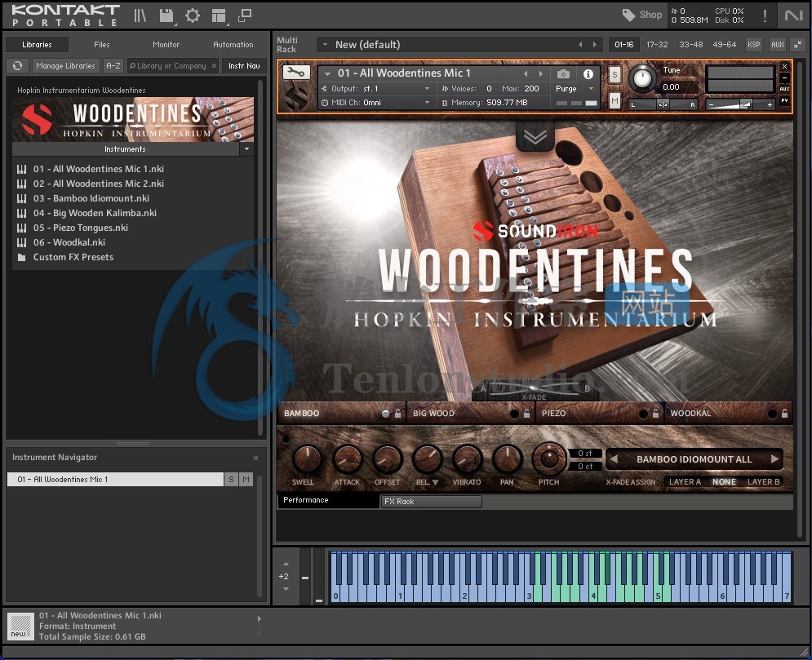The width and height of the screenshot is (812, 660).
Task: Close the Instrument Navigator panel
Action: tap(255, 458)
